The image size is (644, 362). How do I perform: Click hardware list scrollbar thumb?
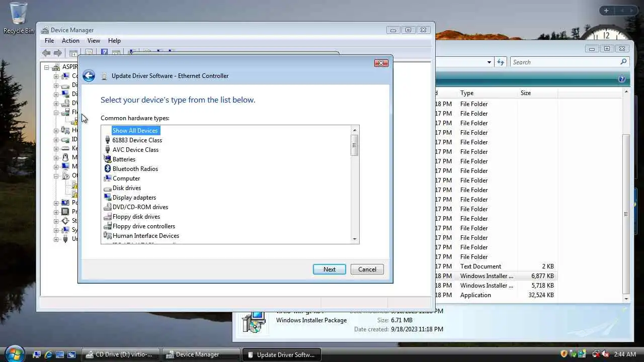(355, 145)
